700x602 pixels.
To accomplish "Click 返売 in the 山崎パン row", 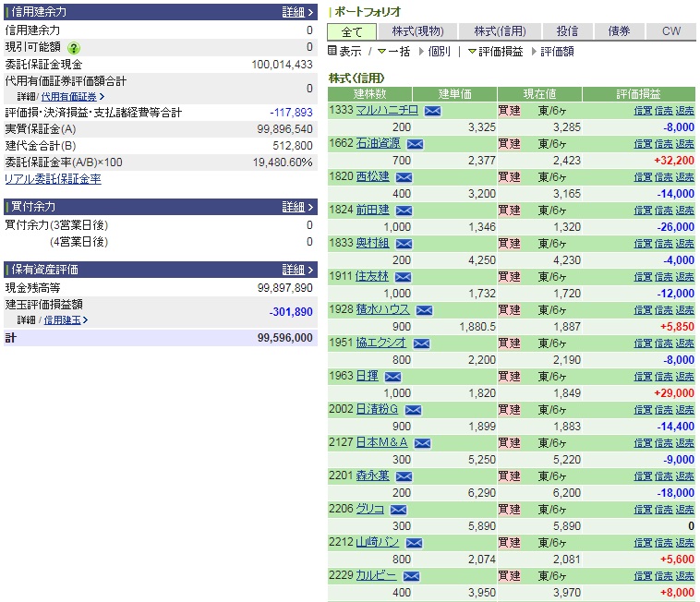I will (684, 543).
